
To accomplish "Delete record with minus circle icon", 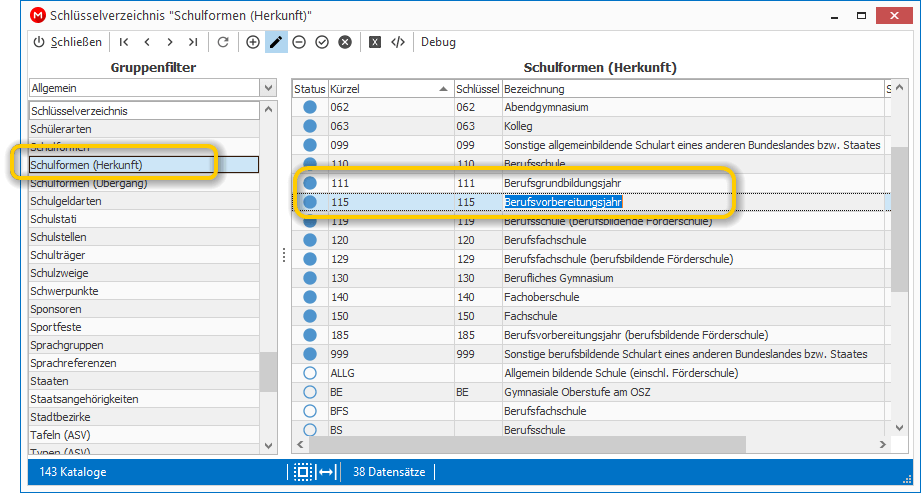I will click(299, 42).
